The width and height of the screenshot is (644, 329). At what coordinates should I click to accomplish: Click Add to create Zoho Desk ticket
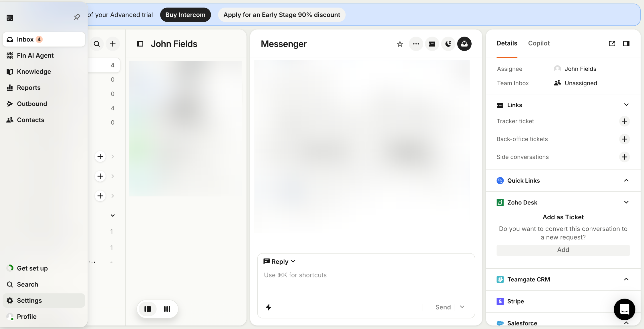pos(563,250)
